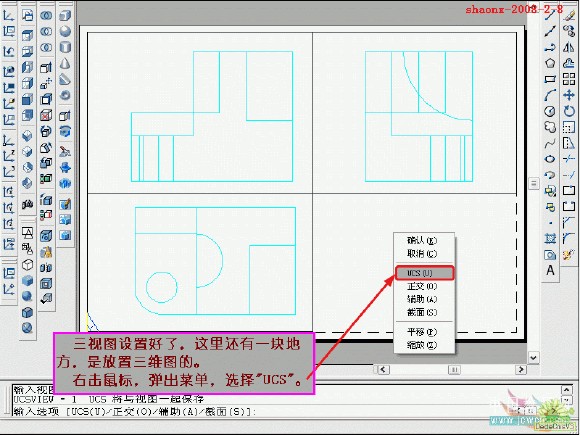Click 确认 (E) in the context menu
The image size is (580, 435).
point(424,240)
